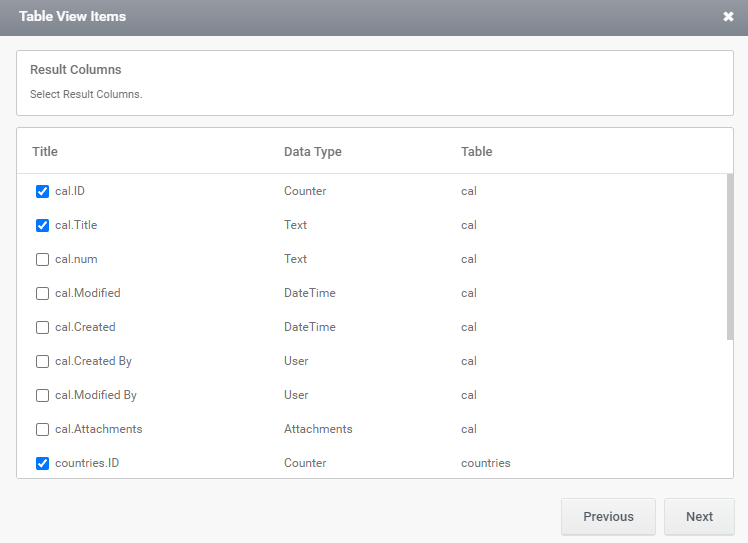Enable the cal.num column checkbox
Viewport: 748px width, 543px height.
[42, 259]
